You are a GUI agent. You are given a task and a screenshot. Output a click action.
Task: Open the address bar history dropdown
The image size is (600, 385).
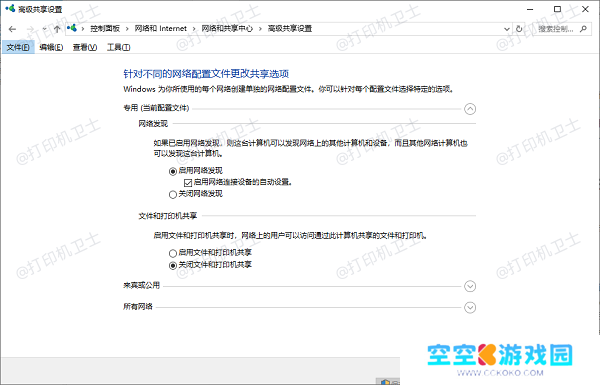click(x=507, y=29)
